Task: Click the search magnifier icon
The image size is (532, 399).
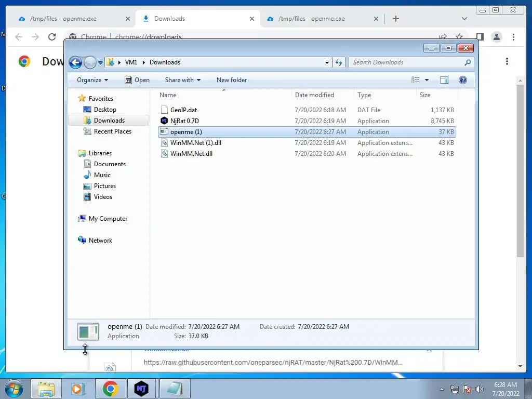Action: pos(468,62)
